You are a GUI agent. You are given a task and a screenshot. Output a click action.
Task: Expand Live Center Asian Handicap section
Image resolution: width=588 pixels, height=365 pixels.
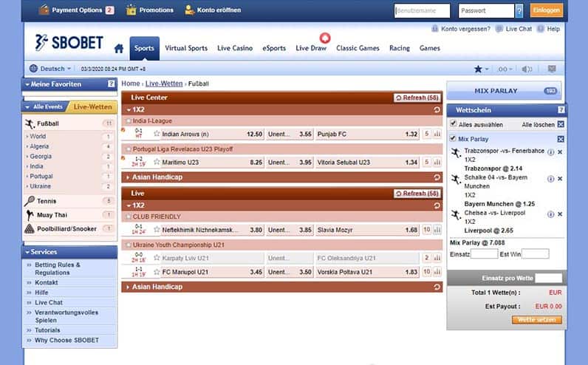[128, 177]
